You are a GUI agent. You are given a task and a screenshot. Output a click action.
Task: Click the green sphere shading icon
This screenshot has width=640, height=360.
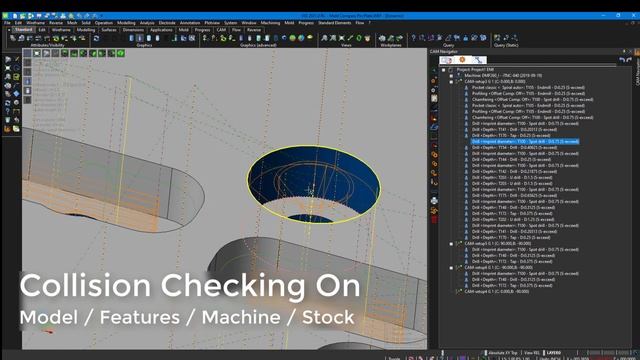pyautogui.click(x=292, y=38)
